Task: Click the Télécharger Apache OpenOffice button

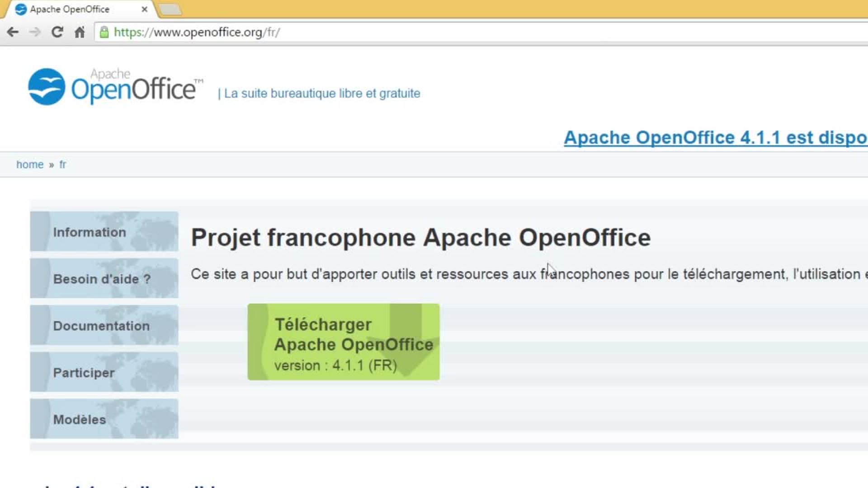Action: click(344, 342)
